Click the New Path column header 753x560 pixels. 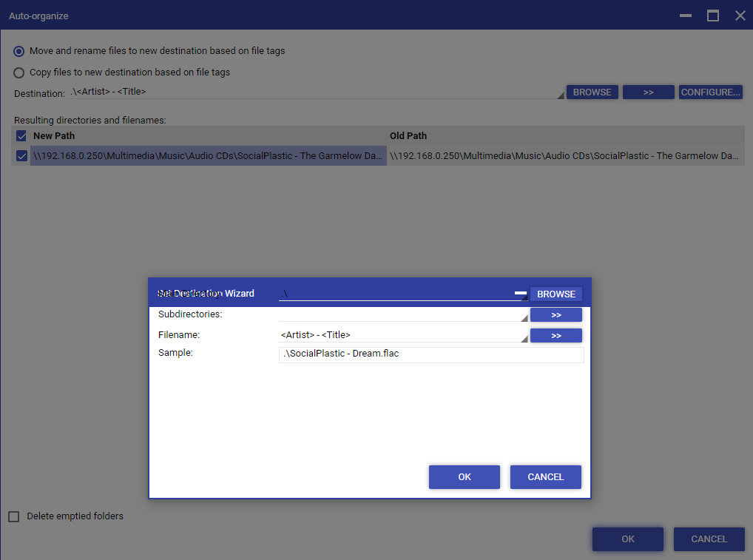[54, 136]
